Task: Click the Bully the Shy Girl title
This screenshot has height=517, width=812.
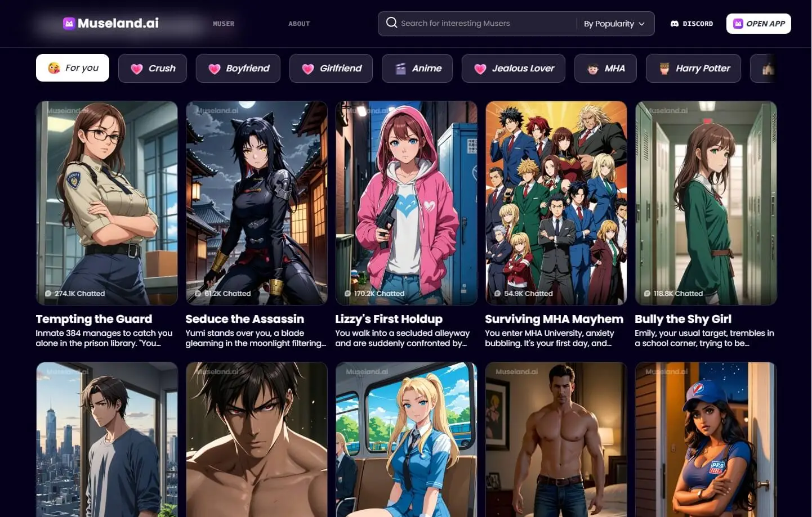Action: tap(683, 319)
